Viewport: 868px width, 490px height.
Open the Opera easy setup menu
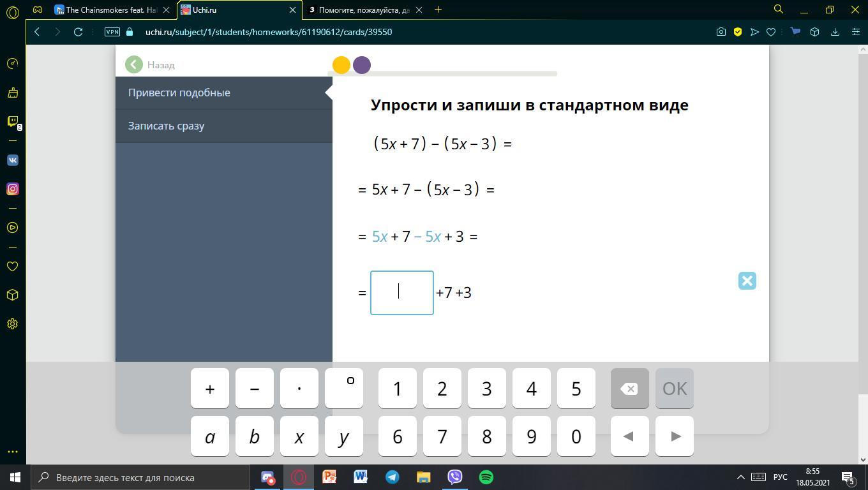[855, 32]
